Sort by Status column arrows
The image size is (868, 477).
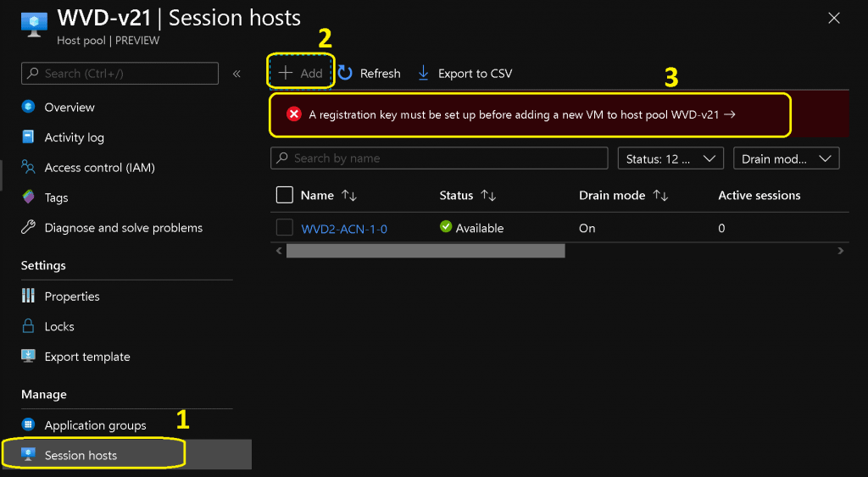click(x=488, y=196)
